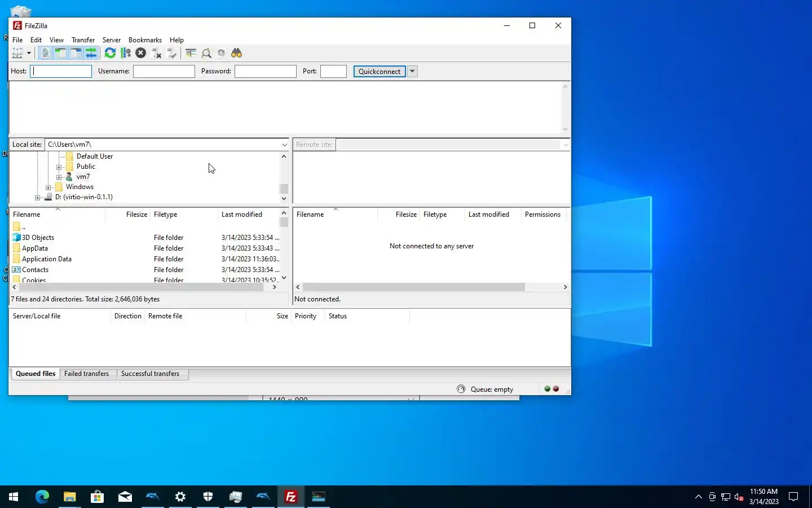Select the vm7 user folder in tree
The height and width of the screenshot is (508, 812).
pos(83,177)
